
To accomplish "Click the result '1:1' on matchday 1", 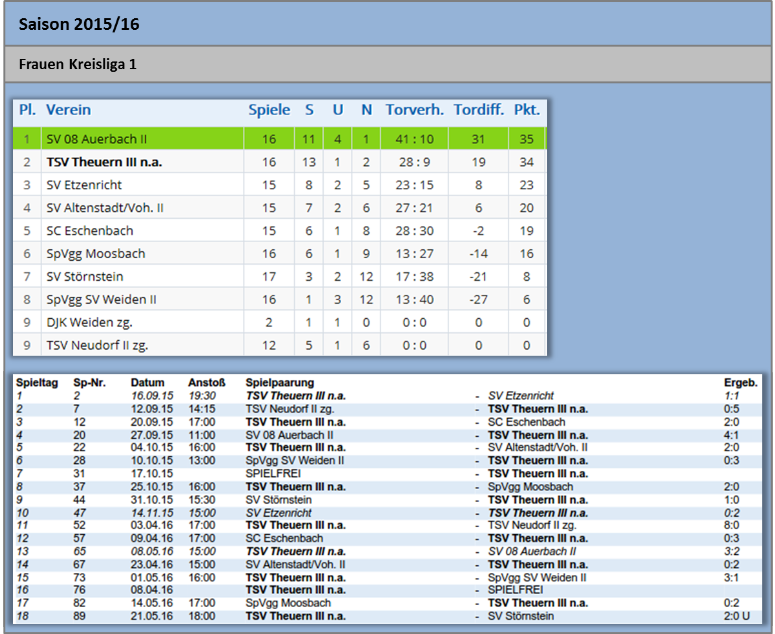I will click(x=732, y=396).
